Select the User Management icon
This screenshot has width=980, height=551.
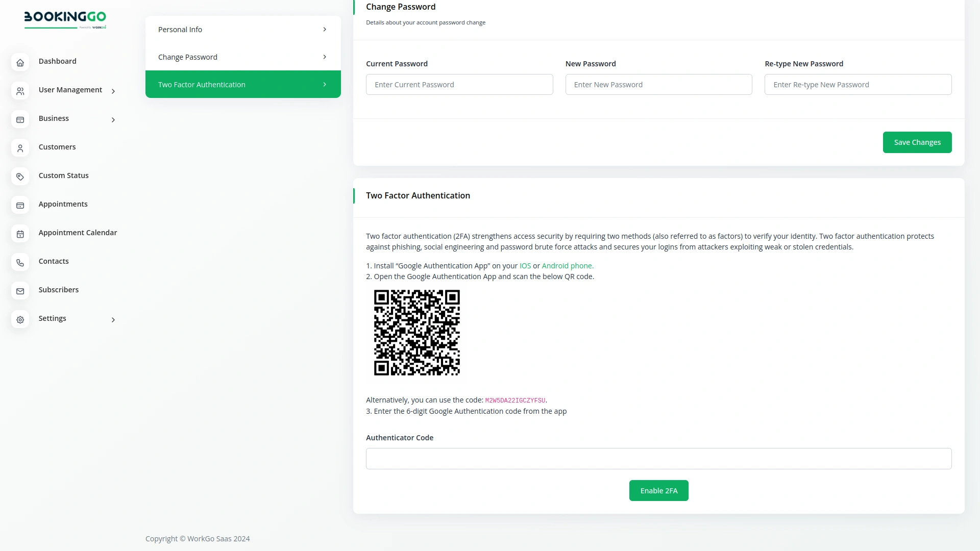[20, 90]
